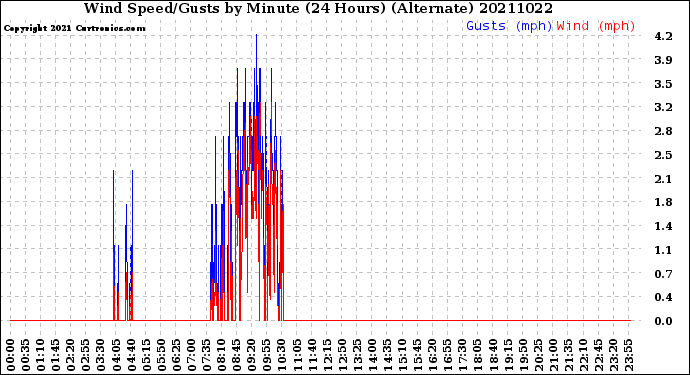This screenshot has width=690, height=375.
Task: Click the 21:35 time axis label
Action: click(569, 355)
